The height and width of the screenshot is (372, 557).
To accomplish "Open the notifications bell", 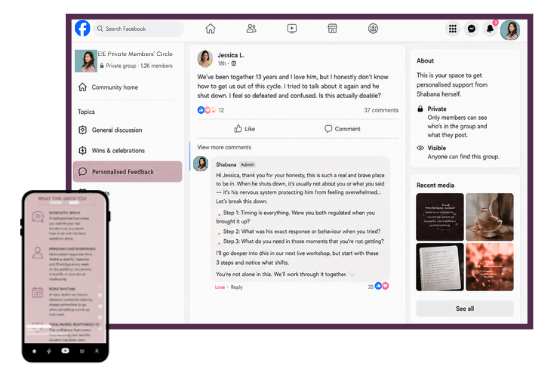I will click(x=490, y=29).
